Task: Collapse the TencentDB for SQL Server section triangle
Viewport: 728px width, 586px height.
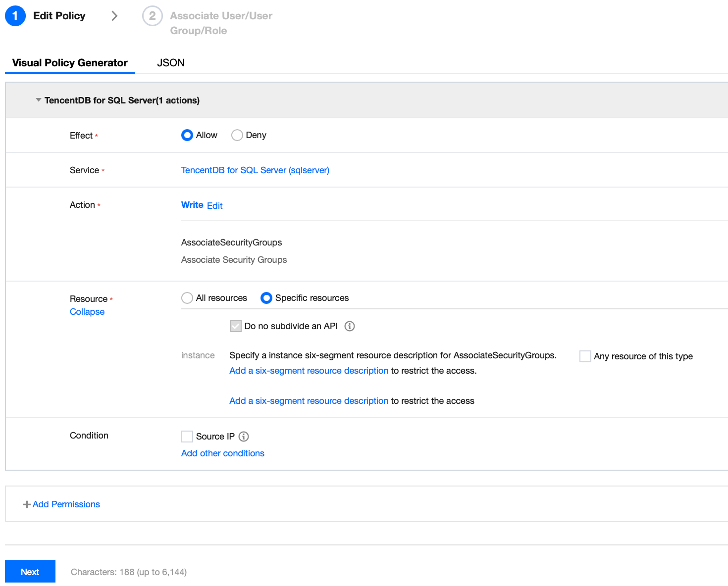Action: (39, 100)
